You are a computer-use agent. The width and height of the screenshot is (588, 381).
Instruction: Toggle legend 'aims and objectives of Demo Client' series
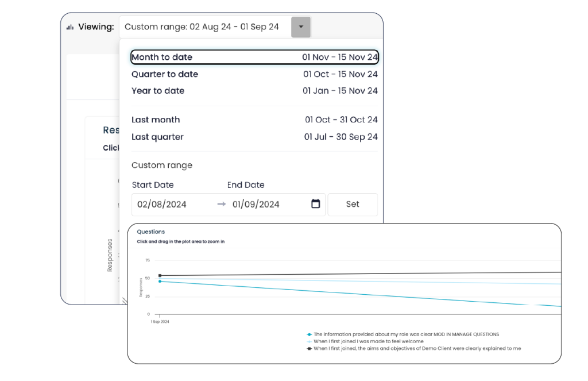tap(413, 348)
